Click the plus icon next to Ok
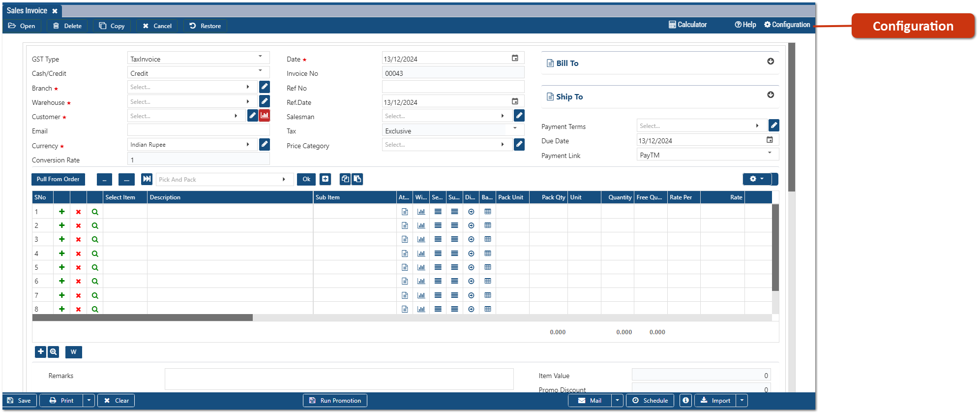 tap(325, 179)
